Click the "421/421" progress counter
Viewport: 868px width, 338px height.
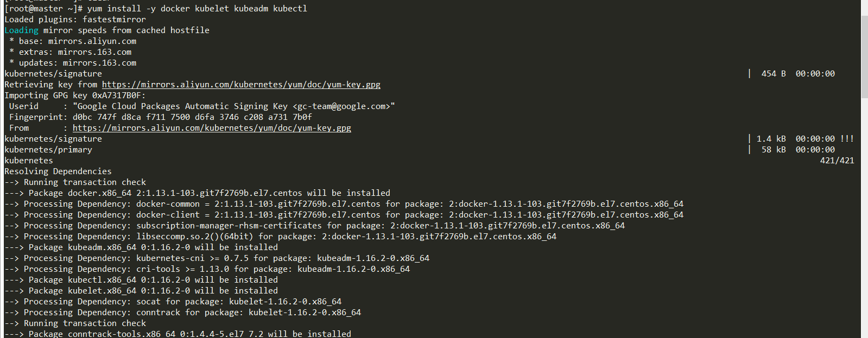click(x=837, y=161)
